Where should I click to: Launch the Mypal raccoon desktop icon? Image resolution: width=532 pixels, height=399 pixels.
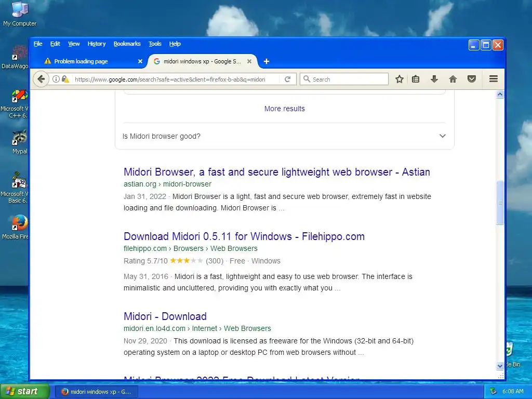tap(19, 142)
